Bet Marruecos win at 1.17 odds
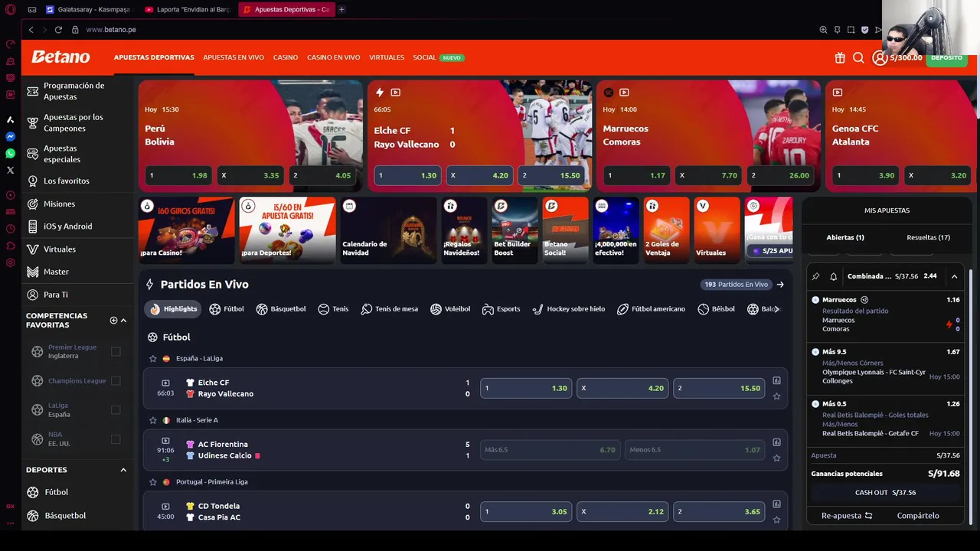 (x=636, y=175)
